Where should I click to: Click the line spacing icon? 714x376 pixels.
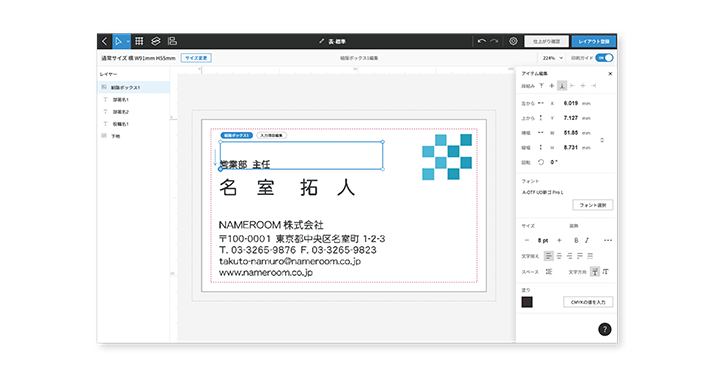tap(549, 272)
